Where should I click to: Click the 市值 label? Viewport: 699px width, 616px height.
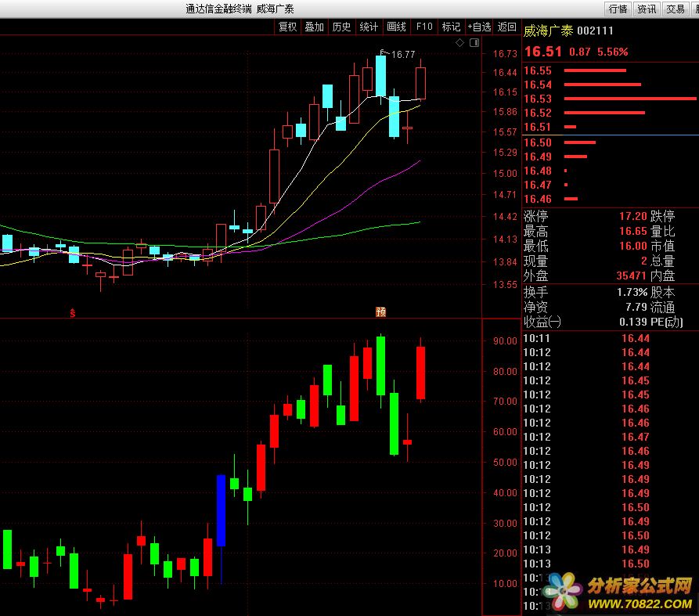[662, 246]
